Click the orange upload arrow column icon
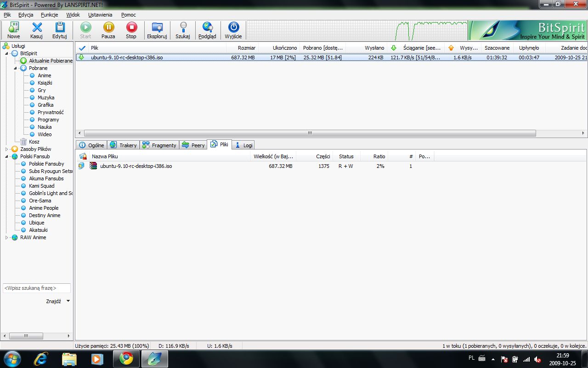Image resolution: width=588 pixels, height=368 pixels. 451,48
